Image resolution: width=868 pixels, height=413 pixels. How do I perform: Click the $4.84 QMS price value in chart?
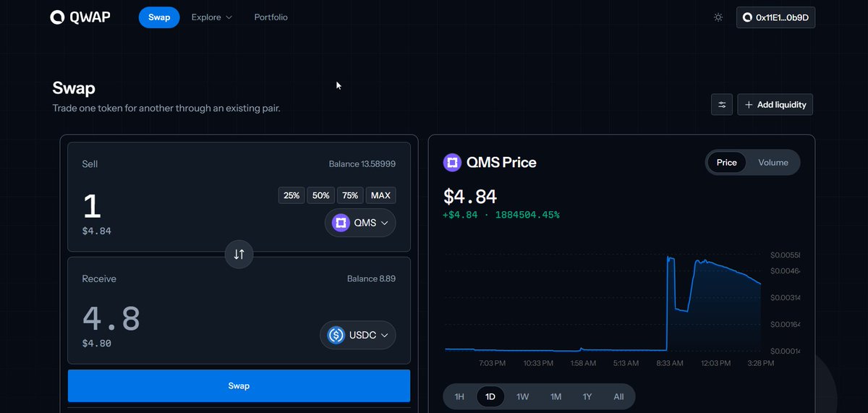(470, 196)
